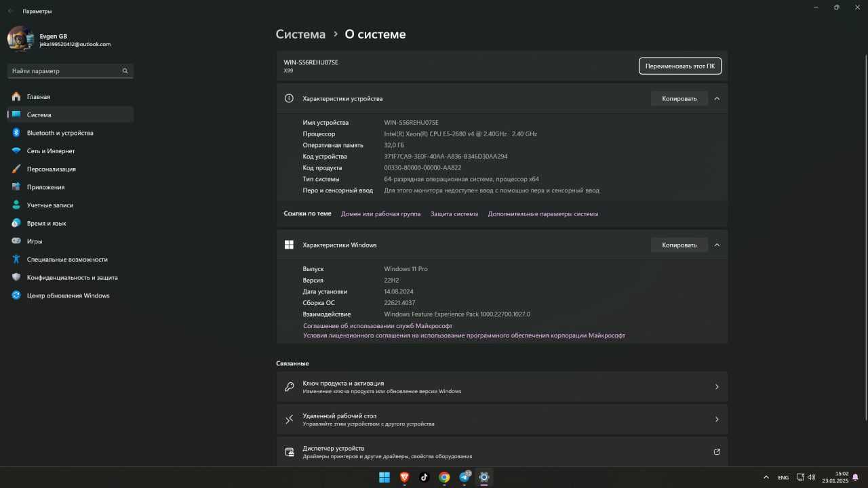This screenshot has width=868, height=488.
Task: Select the Windows 11 Pro edition text
Action: coord(406,269)
